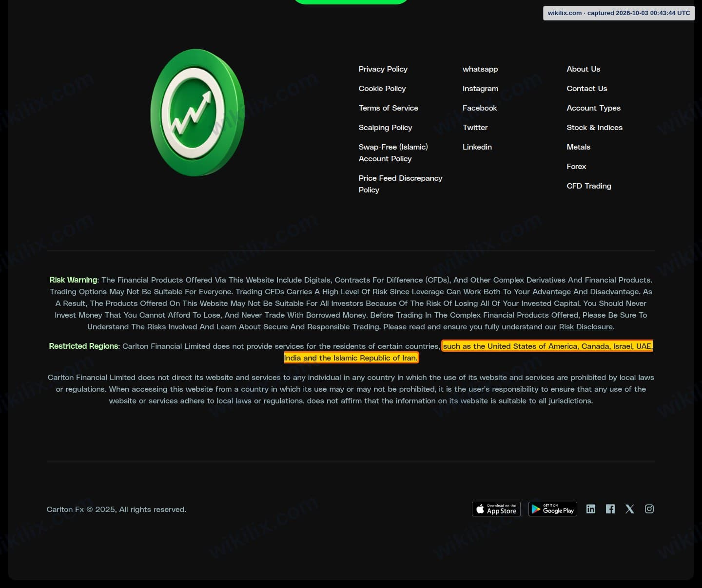Open the Facebook text link
702x588 pixels.
coord(480,108)
